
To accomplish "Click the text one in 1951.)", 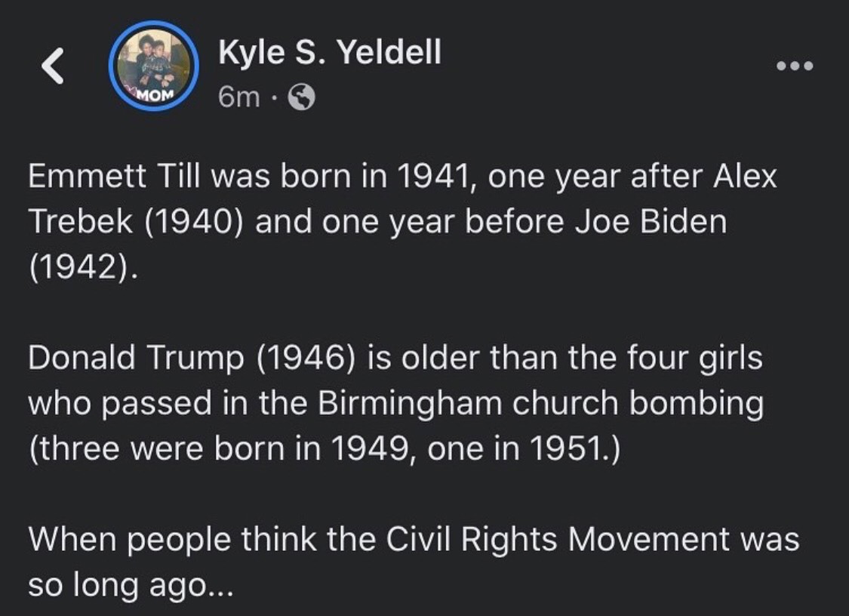I will [x=524, y=449].
